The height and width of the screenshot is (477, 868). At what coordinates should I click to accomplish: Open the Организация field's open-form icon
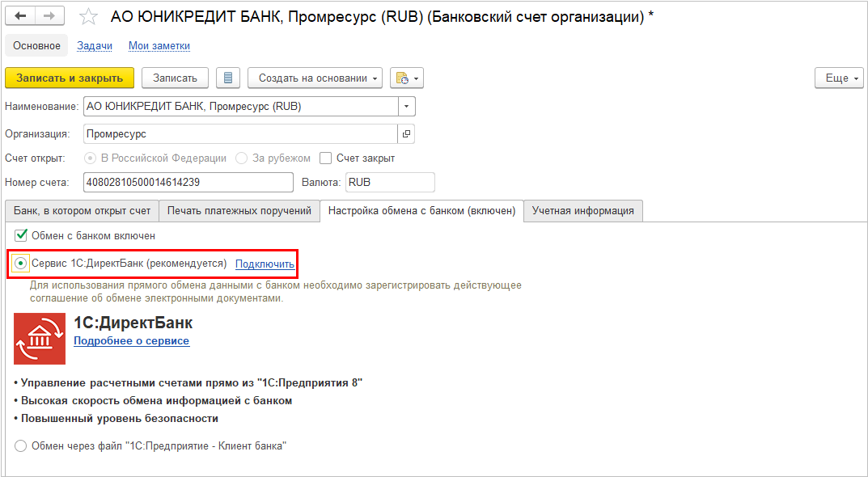pyautogui.click(x=406, y=134)
